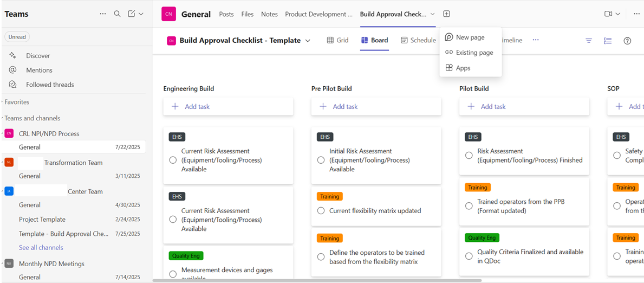The width and height of the screenshot is (644, 283).
Task: Click the Transformation Team avatar icon
Action: (x=9, y=163)
